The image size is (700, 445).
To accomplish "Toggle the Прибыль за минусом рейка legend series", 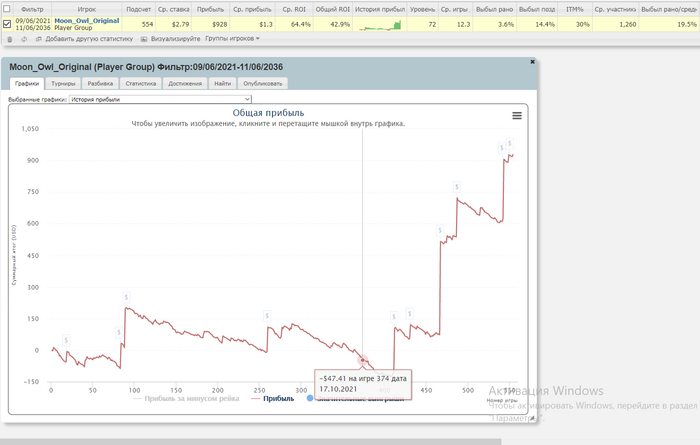I will (x=187, y=399).
